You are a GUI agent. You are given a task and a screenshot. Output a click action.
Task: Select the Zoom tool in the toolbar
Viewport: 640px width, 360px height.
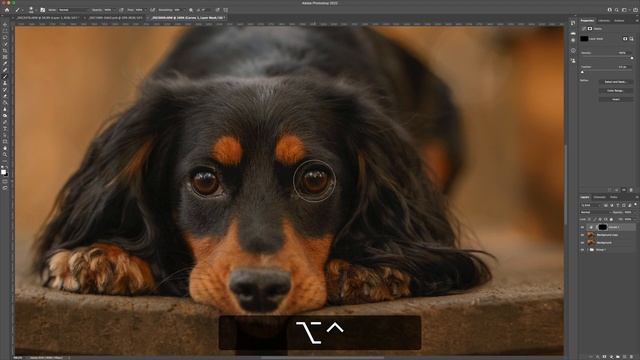coord(5,155)
